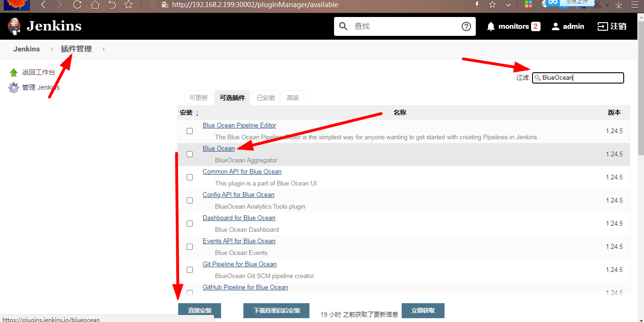The width and height of the screenshot is (644, 322).
Task: Click the Jenkins butler logo
Action: point(14,26)
